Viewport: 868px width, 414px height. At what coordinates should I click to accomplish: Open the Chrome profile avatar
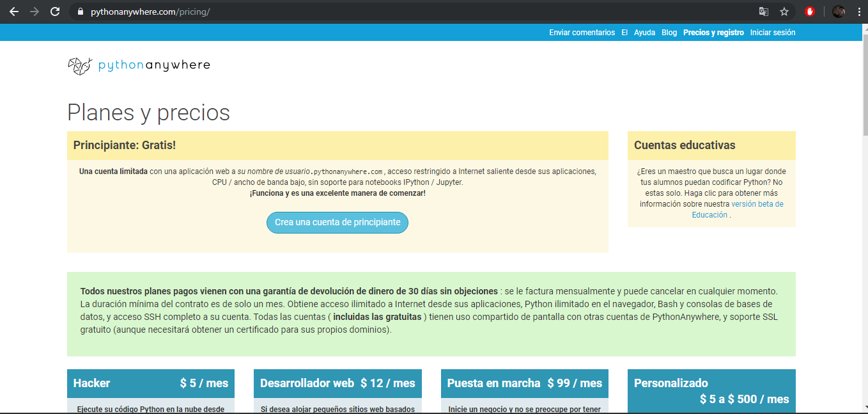point(839,12)
